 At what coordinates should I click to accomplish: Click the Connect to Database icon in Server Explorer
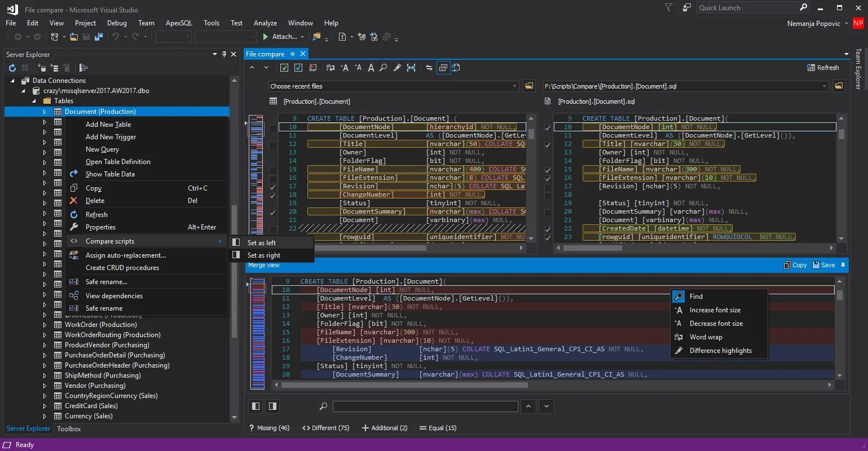(x=42, y=68)
